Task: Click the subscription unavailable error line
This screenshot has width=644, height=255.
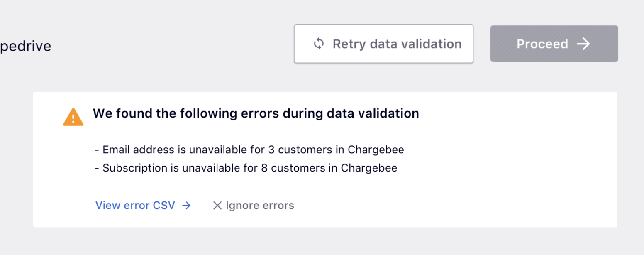Action: coord(246,168)
